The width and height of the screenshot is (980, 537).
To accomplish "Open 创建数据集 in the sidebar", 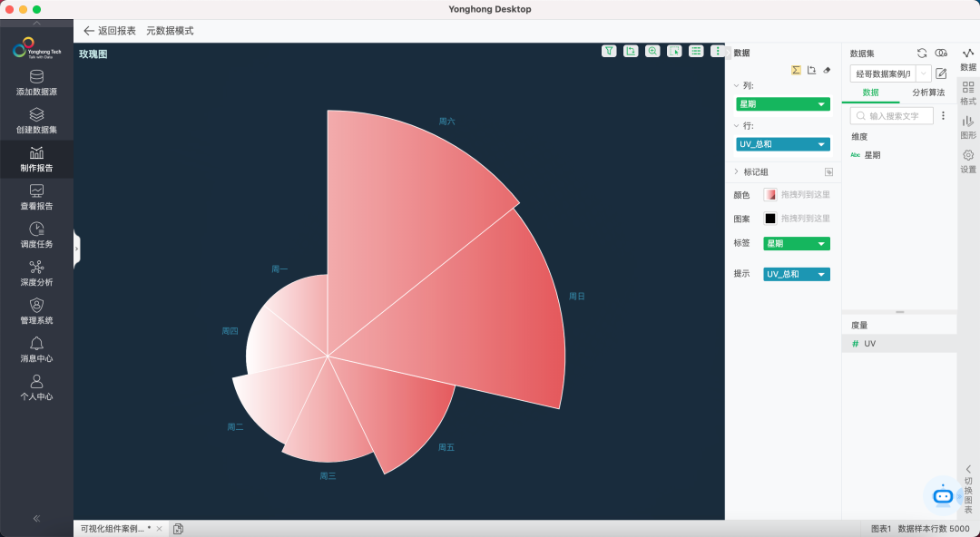I will [x=36, y=122].
